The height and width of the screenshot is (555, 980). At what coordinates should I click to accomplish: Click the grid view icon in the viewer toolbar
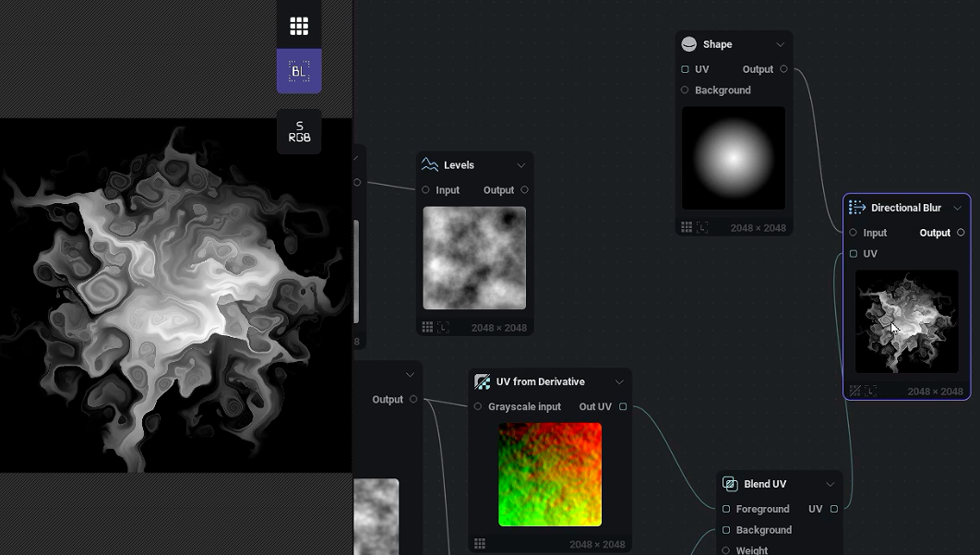tap(299, 26)
